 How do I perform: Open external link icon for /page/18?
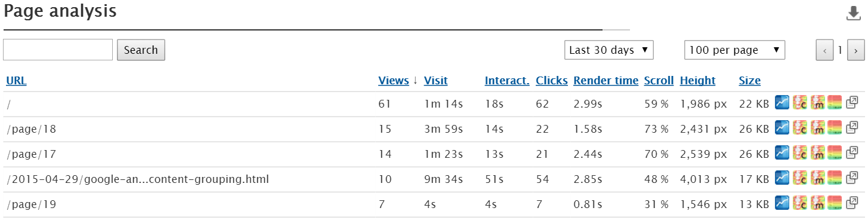click(x=852, y=129)
